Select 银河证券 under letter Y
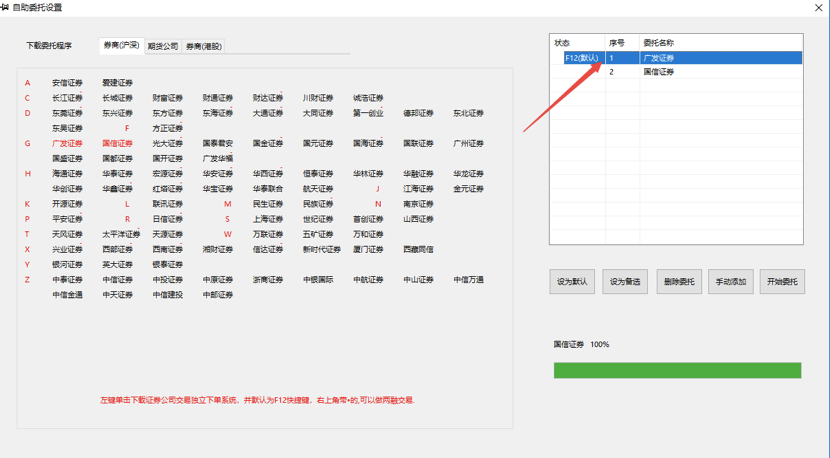Viewport: 830px width, 458px height. [x=67, y=265]
